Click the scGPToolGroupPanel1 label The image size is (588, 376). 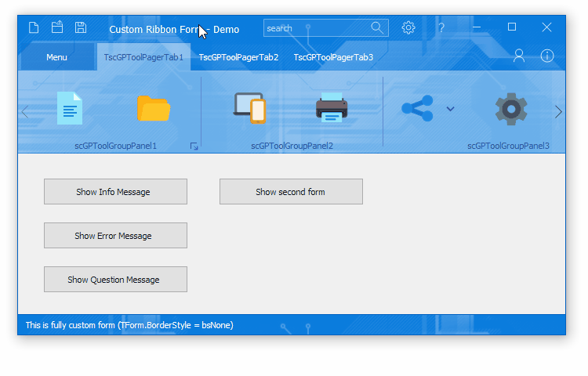pyautogui.click(x=115, y=146)
